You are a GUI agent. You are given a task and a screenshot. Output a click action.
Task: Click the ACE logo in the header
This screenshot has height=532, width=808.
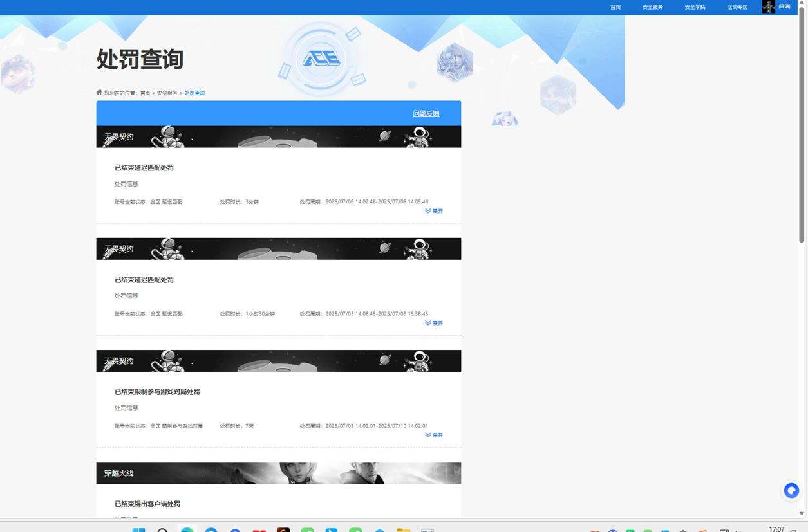[x=321, y=60]
